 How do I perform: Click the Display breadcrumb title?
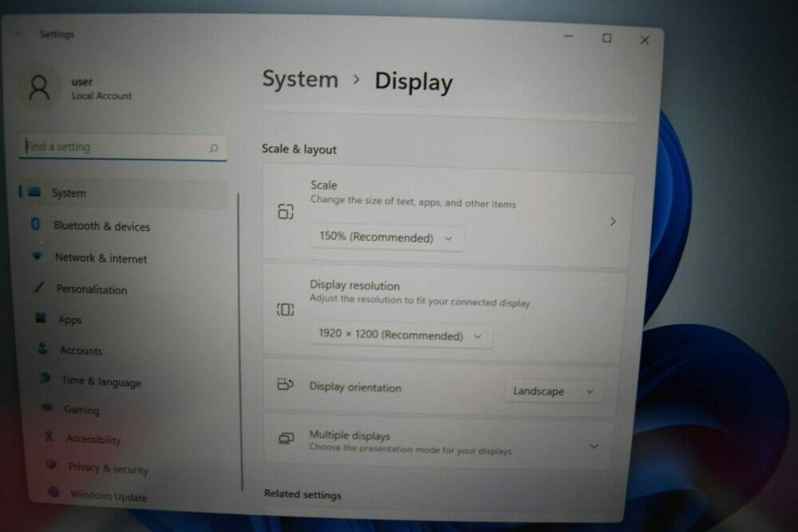pos(413,82)
